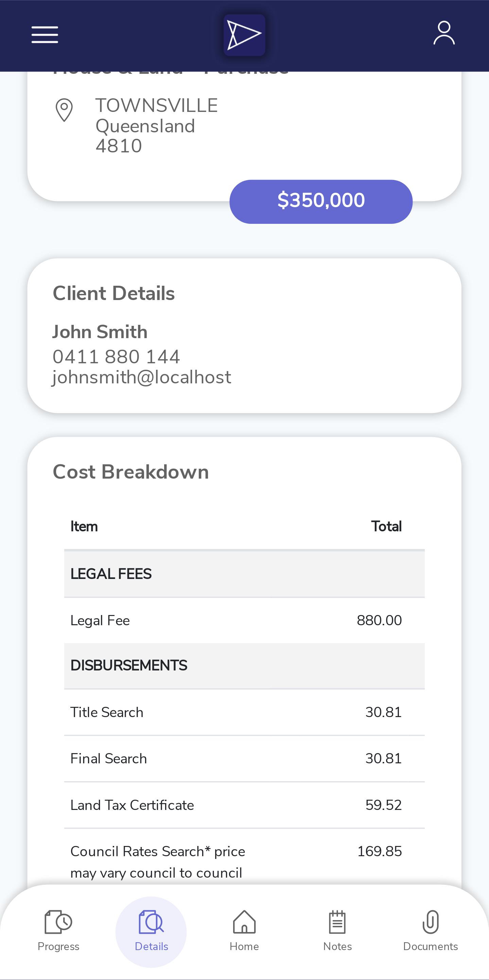Tap the Details magnifier icon
Screen dimensions: 489x980
151,922
